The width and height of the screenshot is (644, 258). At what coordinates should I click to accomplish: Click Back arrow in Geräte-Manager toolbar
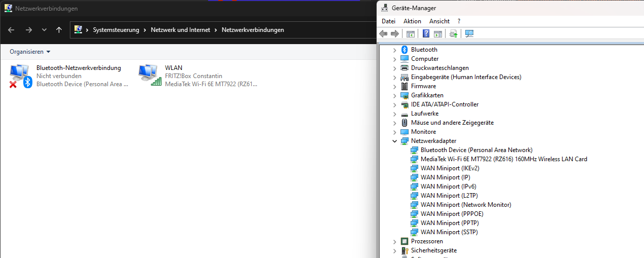point(383,33)
